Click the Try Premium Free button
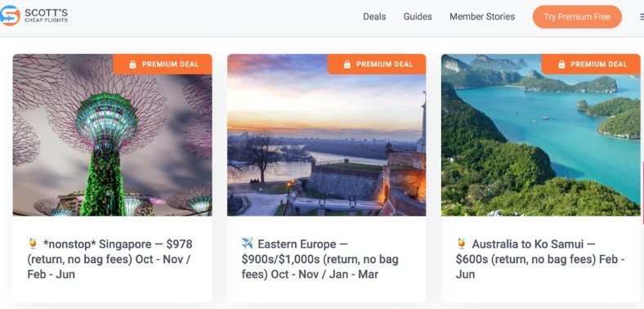Screen dimensions: 644x309 pos(577,17)
